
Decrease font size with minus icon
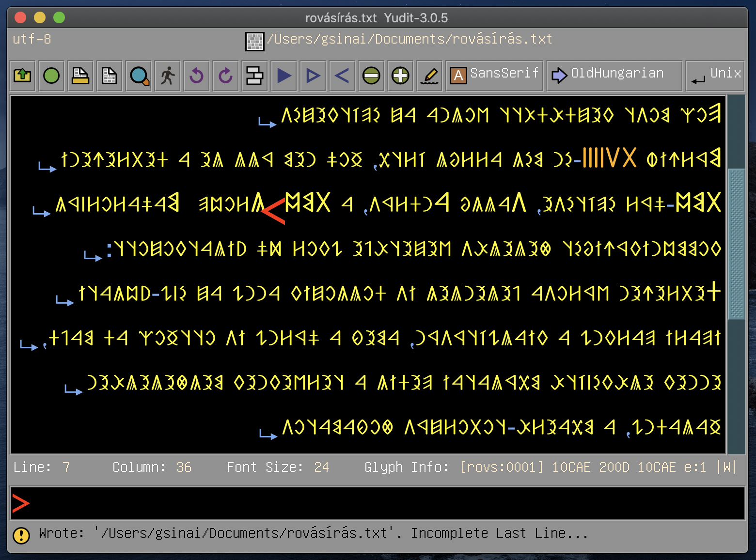pyautogui.click(x=371, y=76)
